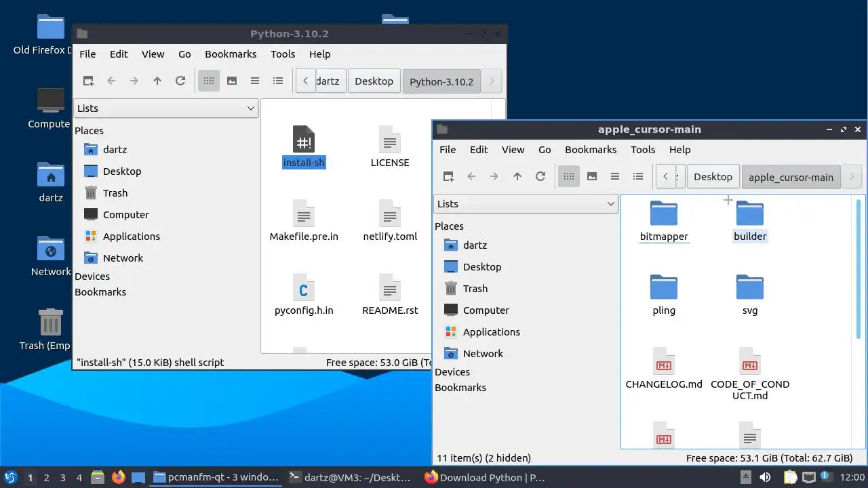Open File menu in Python-3.10.2 window
Viewport: 868px width, 488px height.
click(x=87, y=54)
